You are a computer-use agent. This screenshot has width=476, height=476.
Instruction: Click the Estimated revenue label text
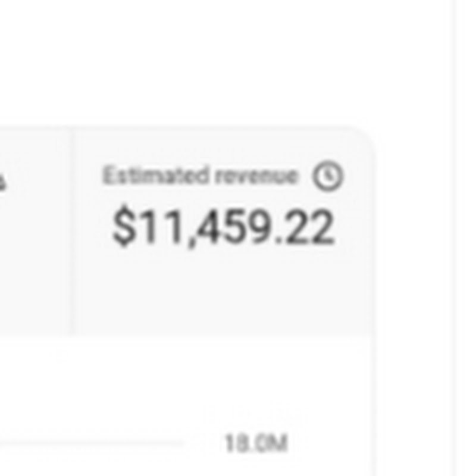pyautogui.click(x=200, y=175)
